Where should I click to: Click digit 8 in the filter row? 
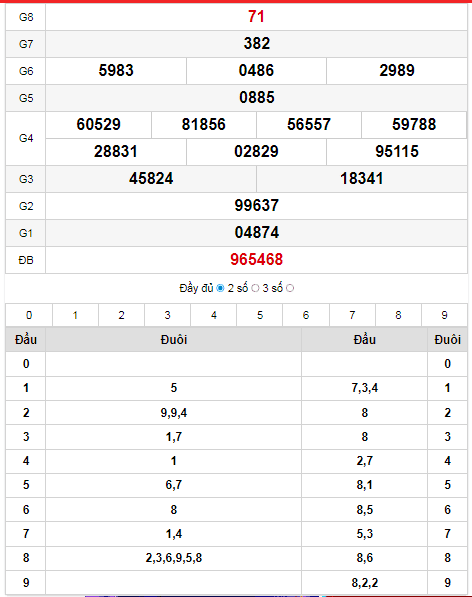[x=398, y=315]
